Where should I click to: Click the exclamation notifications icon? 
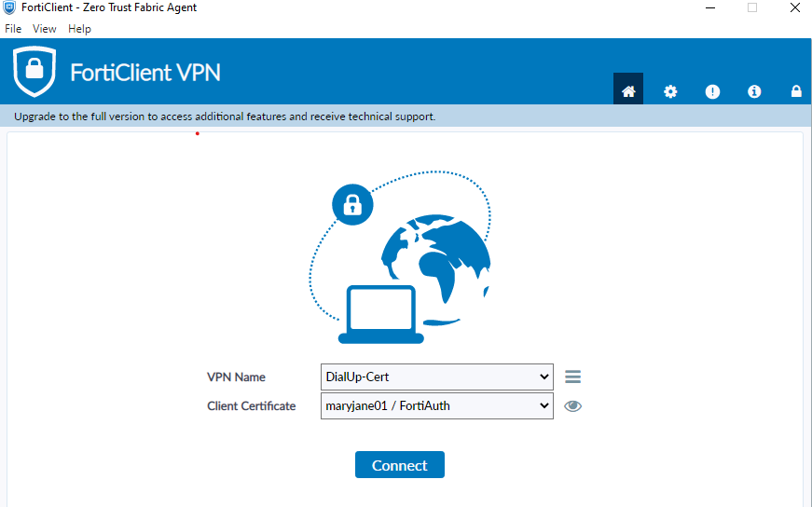tap(712, 91)
